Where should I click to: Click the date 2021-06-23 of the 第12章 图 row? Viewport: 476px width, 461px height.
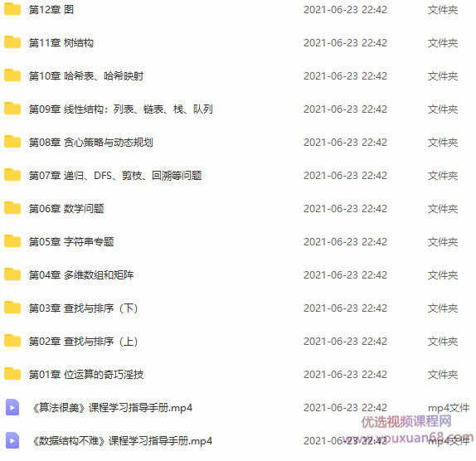pyautogui.click(x=331, y=10)
